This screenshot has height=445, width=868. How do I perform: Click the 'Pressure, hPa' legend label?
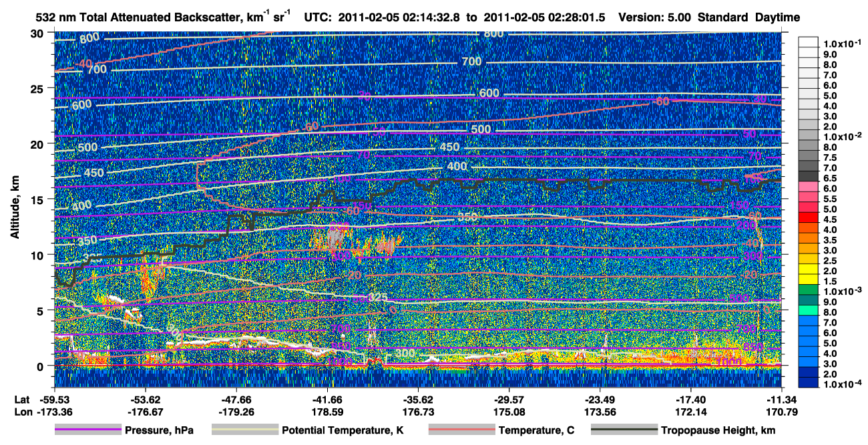click(159, 431)
